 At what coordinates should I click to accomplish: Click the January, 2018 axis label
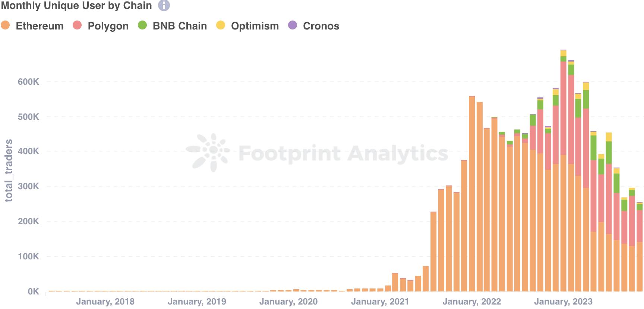pyautogui.click(x=105, y=302)
